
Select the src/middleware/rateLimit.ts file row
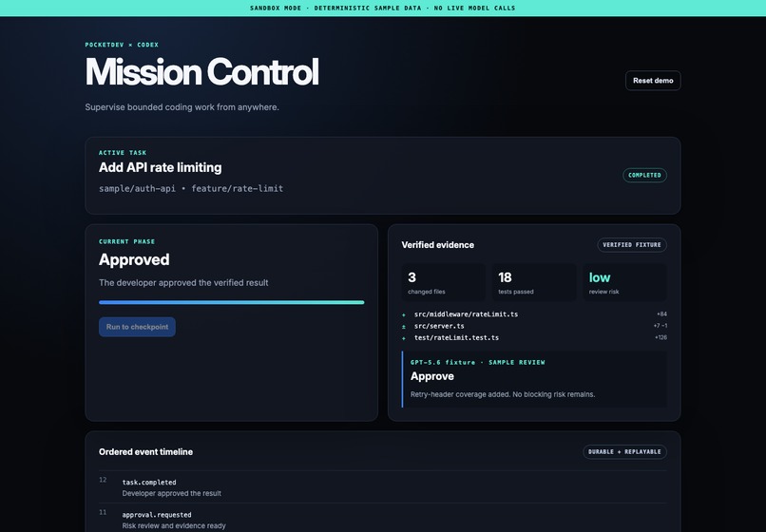(x=534, y=314)
